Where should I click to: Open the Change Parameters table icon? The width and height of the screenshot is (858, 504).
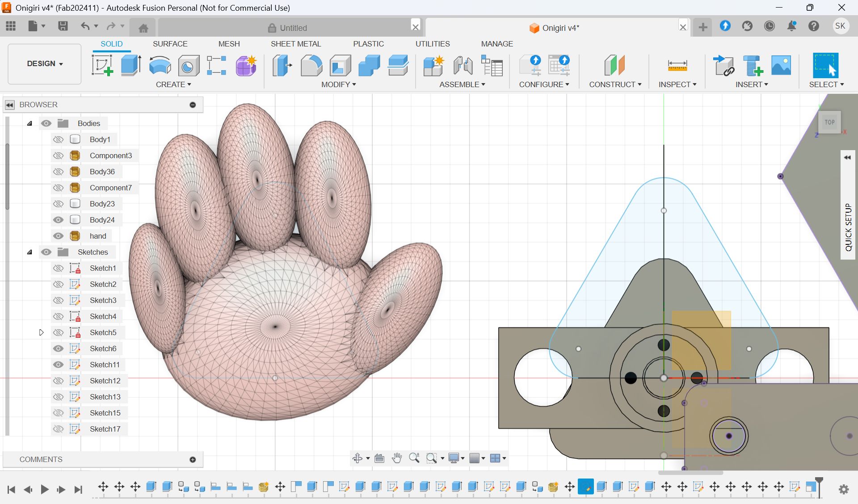point(492,65)
